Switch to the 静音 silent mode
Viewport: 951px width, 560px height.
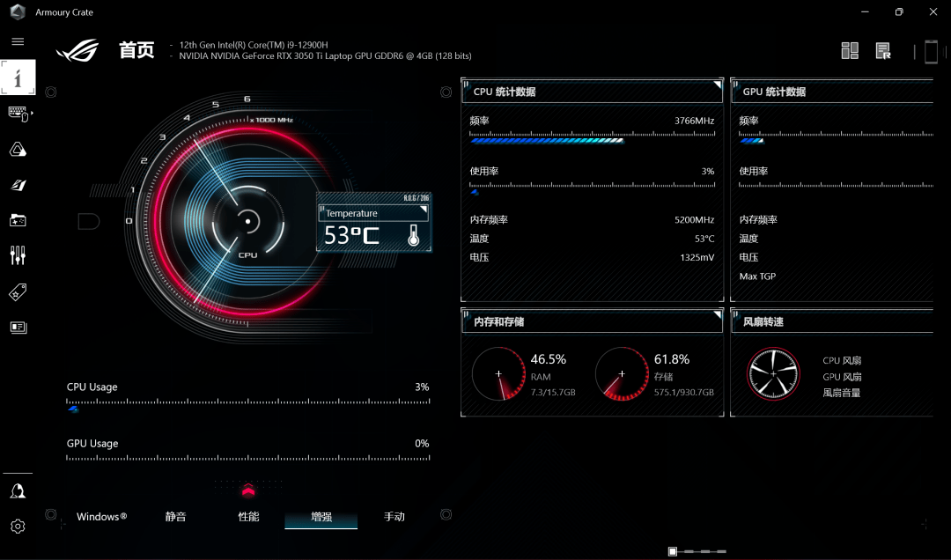pyautogui.click(x=175, y=517)
